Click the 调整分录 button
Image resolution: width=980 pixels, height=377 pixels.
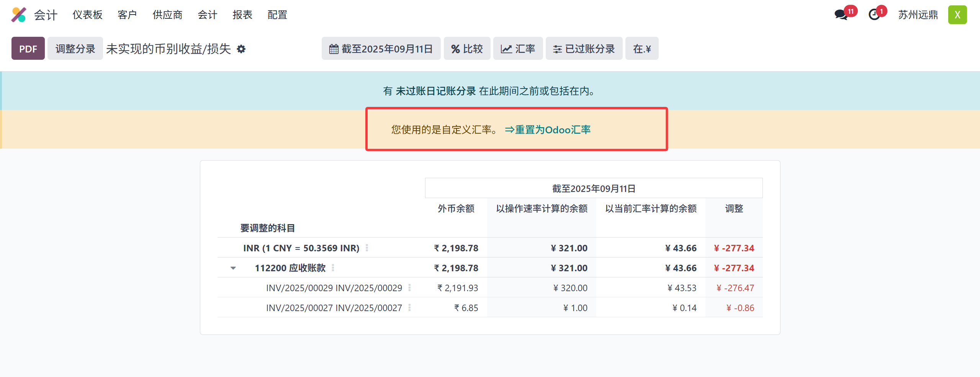pos(75,49)
